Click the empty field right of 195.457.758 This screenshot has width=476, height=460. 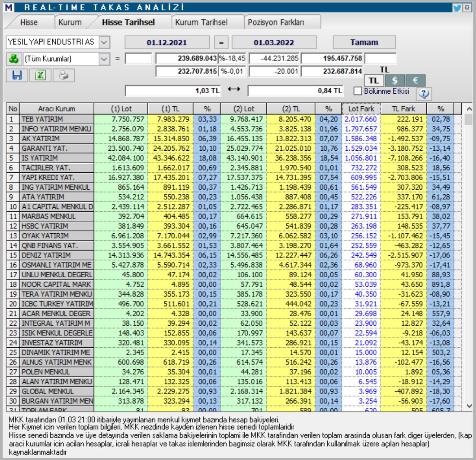click(380, 58)
